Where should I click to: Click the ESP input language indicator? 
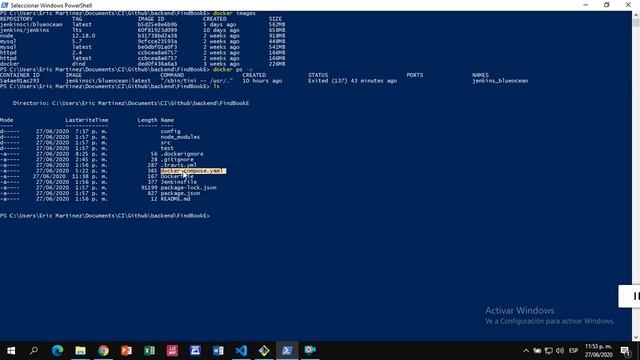(573, 351)
